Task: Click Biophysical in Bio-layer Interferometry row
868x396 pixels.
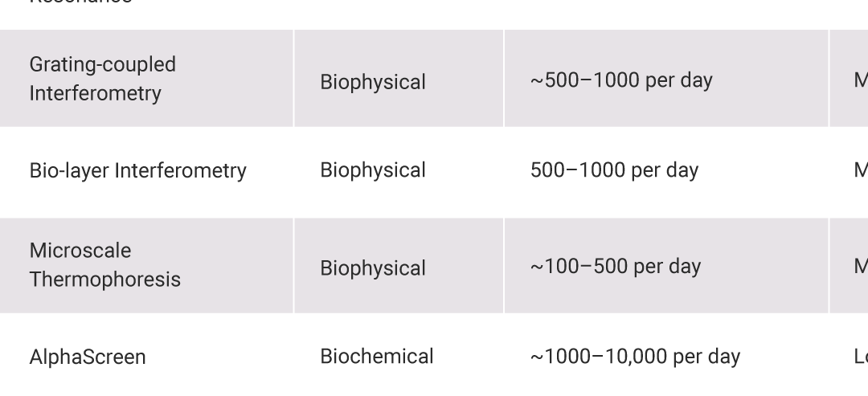Action: point(373,169)
